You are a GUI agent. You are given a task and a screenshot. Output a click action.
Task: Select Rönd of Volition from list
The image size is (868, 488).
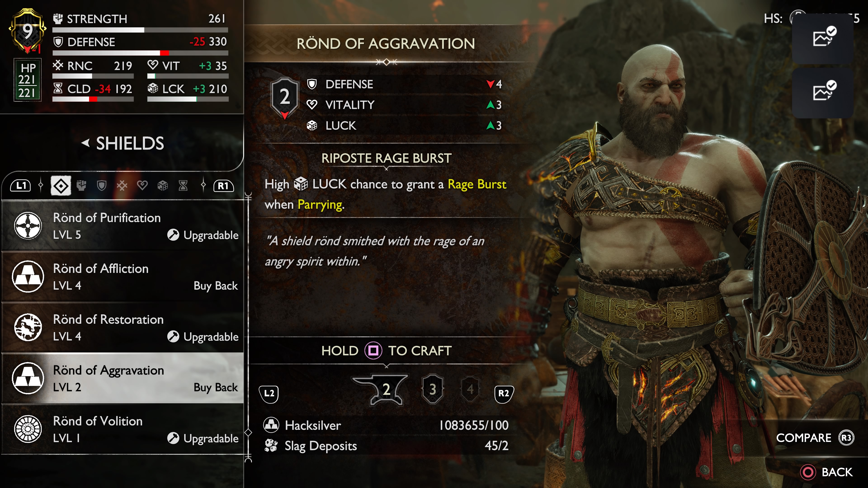[x=123, y=429]
